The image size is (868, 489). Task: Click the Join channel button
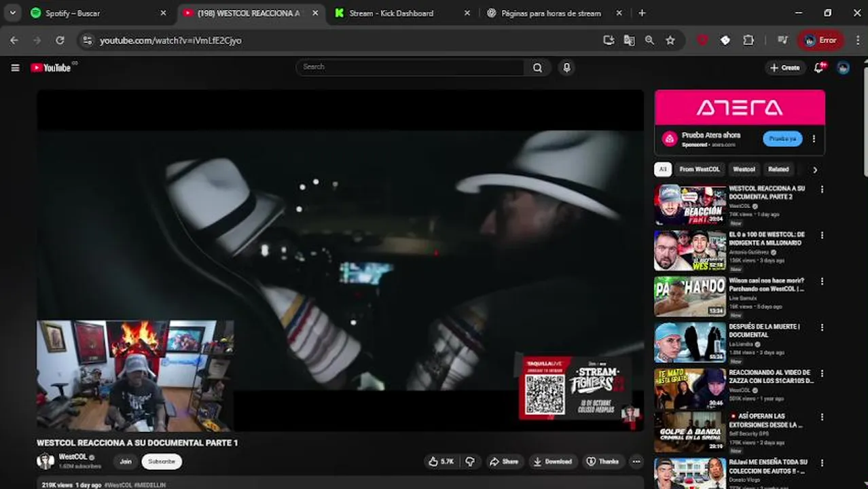126,461
